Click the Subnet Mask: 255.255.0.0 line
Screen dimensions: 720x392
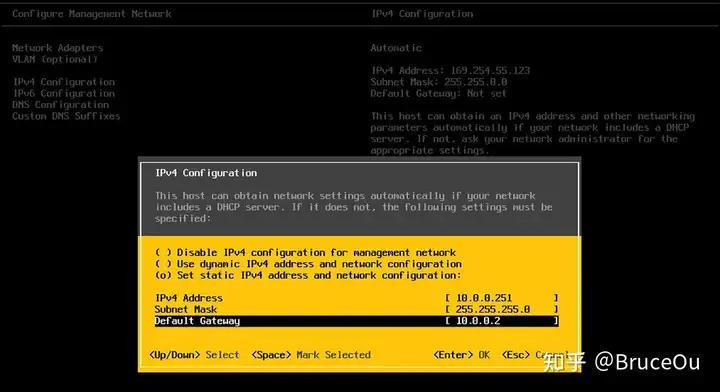point(439,82)
